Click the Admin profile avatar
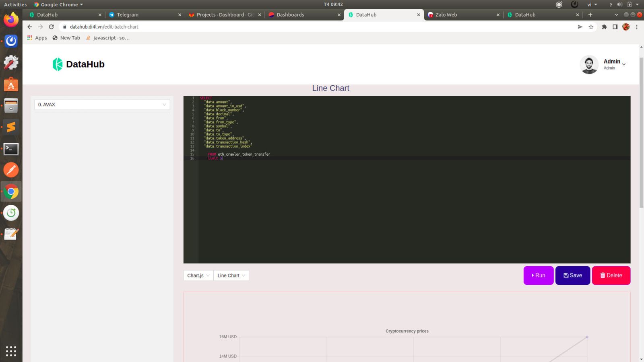Viewport: 644px width, 362px height. pyautogui.click(x=589, y=65)
